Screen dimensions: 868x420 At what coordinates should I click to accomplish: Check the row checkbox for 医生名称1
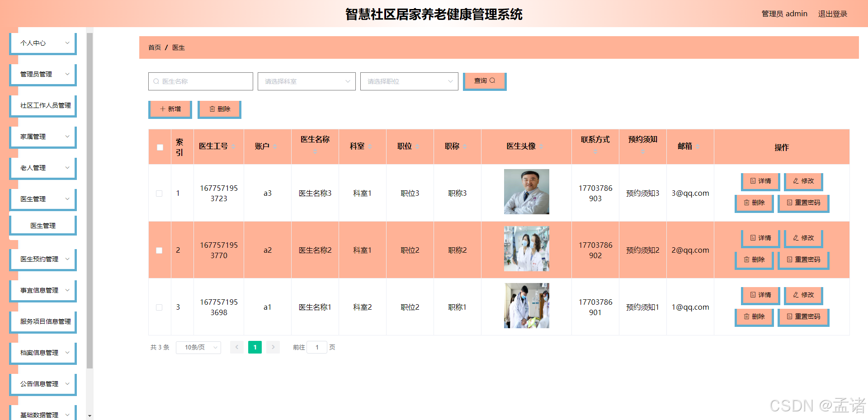tap(159, 307)
